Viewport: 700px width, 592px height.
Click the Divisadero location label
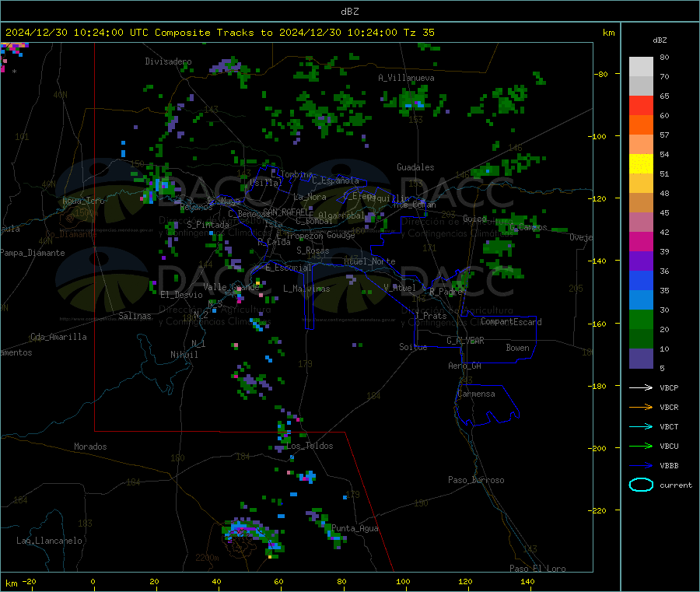coord(168,61)
